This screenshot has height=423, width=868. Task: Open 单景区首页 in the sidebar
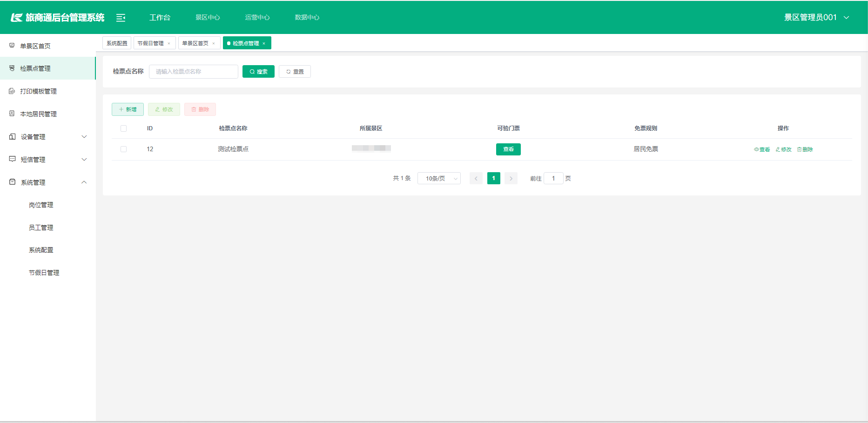point(47,46)
